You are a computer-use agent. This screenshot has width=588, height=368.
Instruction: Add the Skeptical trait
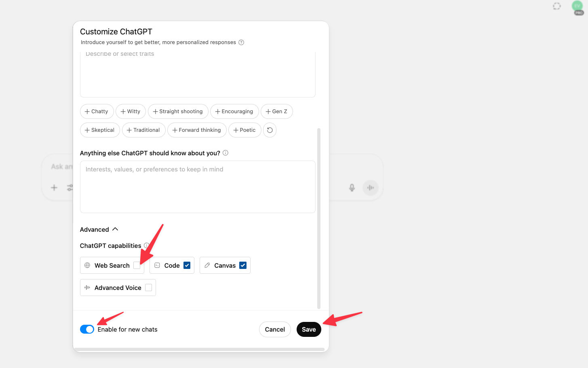pyautogui.click(x=100, y=130)
